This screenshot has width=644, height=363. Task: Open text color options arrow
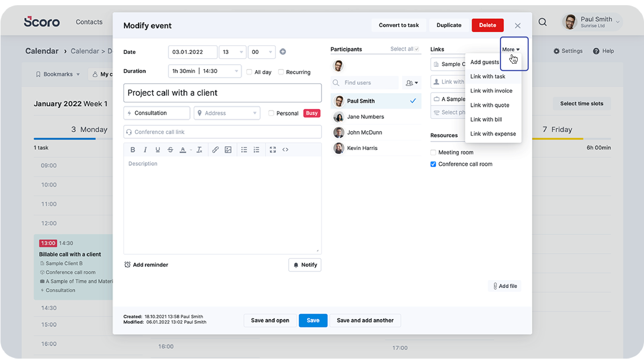pos(191,150)
